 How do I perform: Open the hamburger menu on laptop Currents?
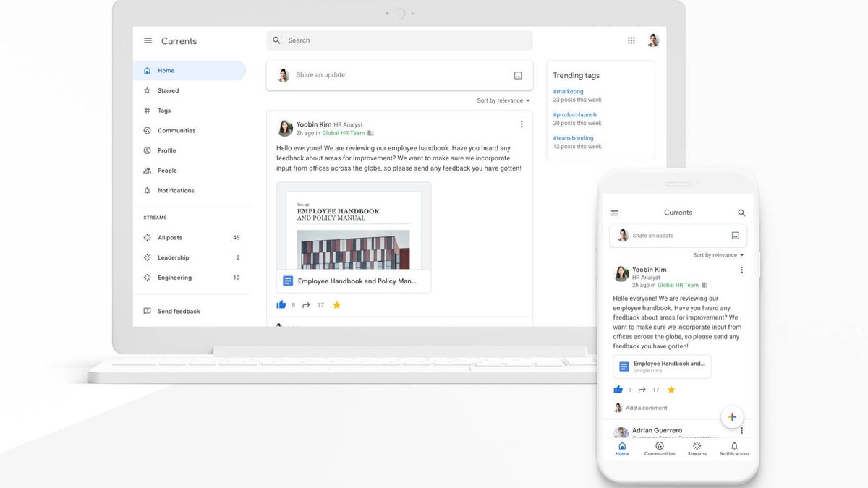[148, 41]
